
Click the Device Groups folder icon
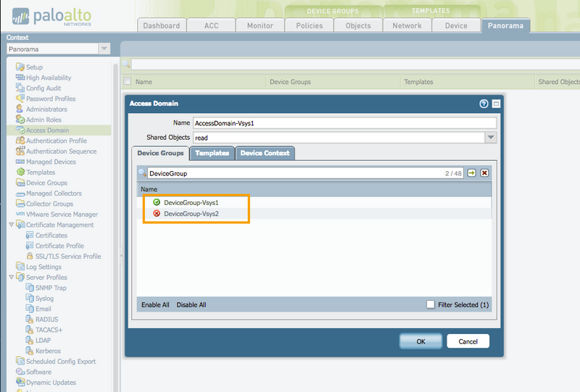pos(20,183)
